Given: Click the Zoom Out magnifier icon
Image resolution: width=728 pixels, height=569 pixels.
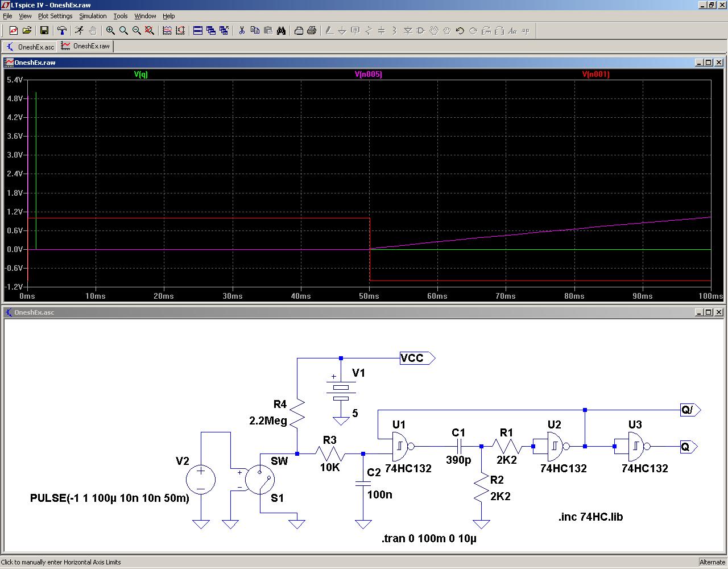Looking at the screenshot, I should click(x=136, y=31).
